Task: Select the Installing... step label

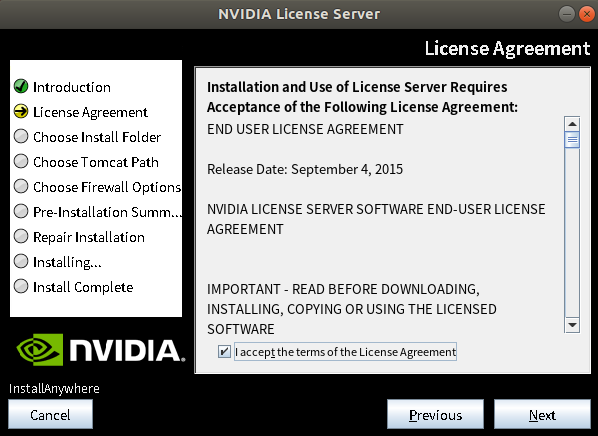Action: 67,262
